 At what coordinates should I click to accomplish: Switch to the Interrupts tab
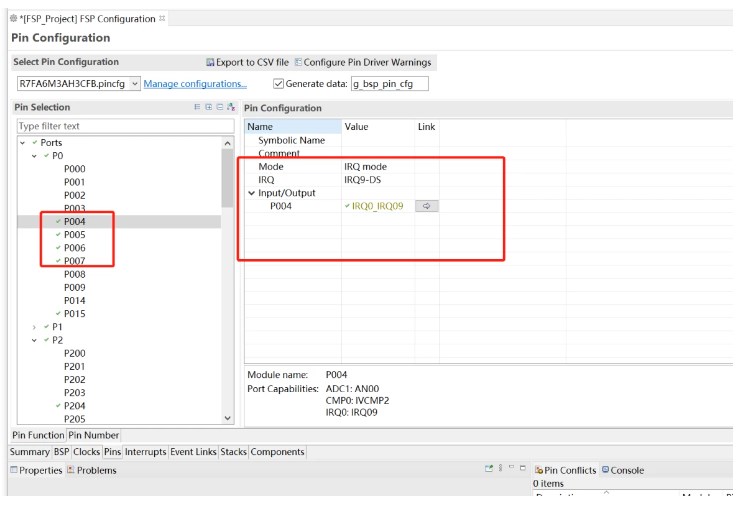(x=145, y=452)
